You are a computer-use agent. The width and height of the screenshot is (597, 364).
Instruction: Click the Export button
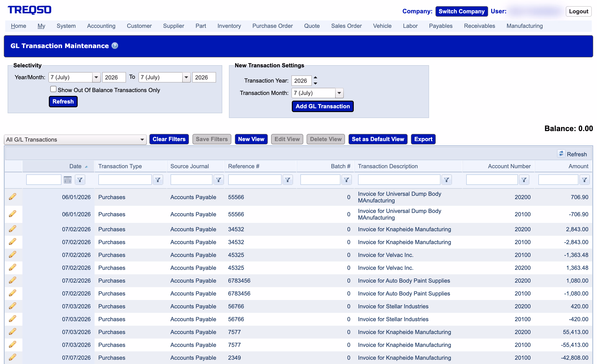pyautogui.click(x=423, y=139)
